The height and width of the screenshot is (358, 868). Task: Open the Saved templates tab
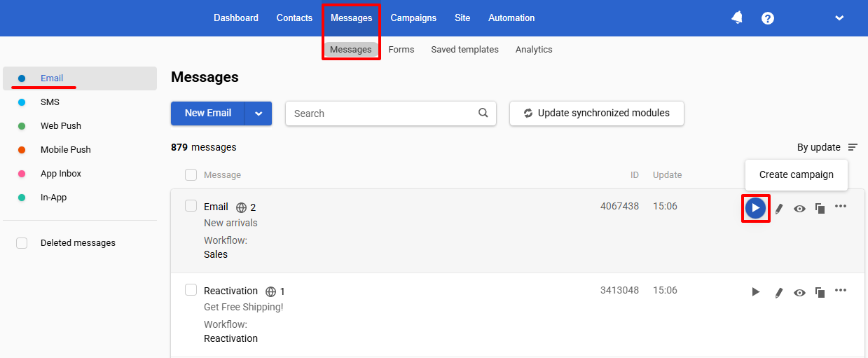click(464, 50)
